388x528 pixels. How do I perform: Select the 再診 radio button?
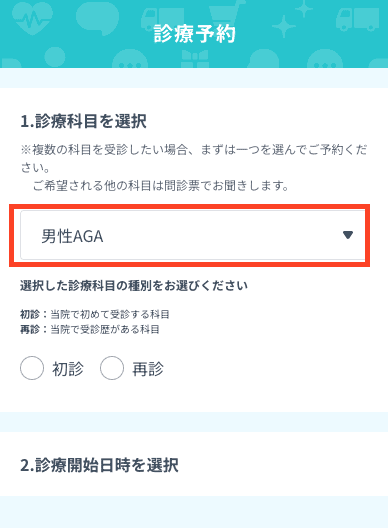pos(112,368)
